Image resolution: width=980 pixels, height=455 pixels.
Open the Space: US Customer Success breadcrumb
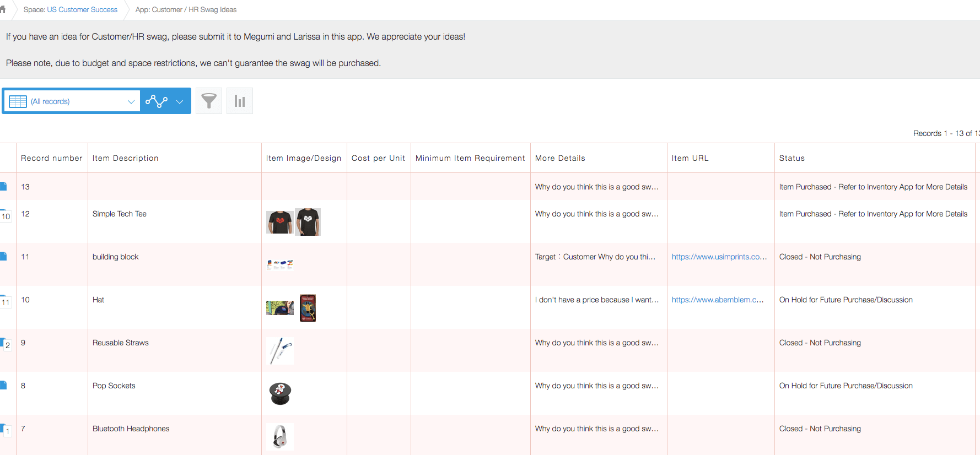(70, 9)
